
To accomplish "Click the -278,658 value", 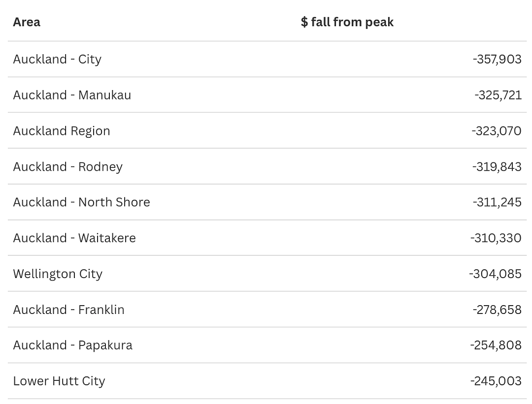I will [497, 310].
